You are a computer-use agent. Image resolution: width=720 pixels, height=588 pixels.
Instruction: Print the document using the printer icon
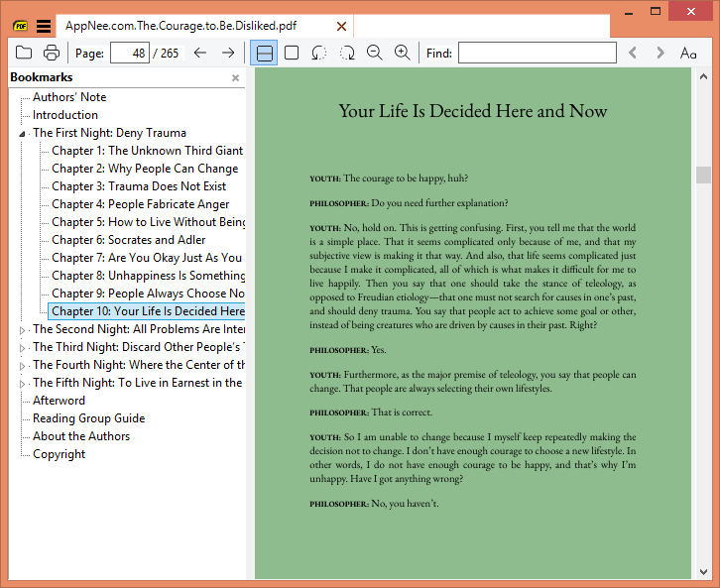pyautogui.click(x=52, y=53)
